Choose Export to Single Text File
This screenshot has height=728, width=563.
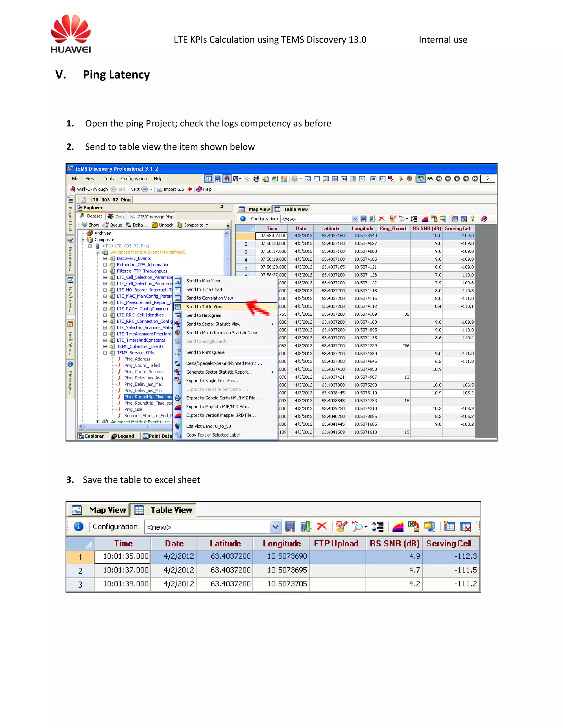click(225, 381)
